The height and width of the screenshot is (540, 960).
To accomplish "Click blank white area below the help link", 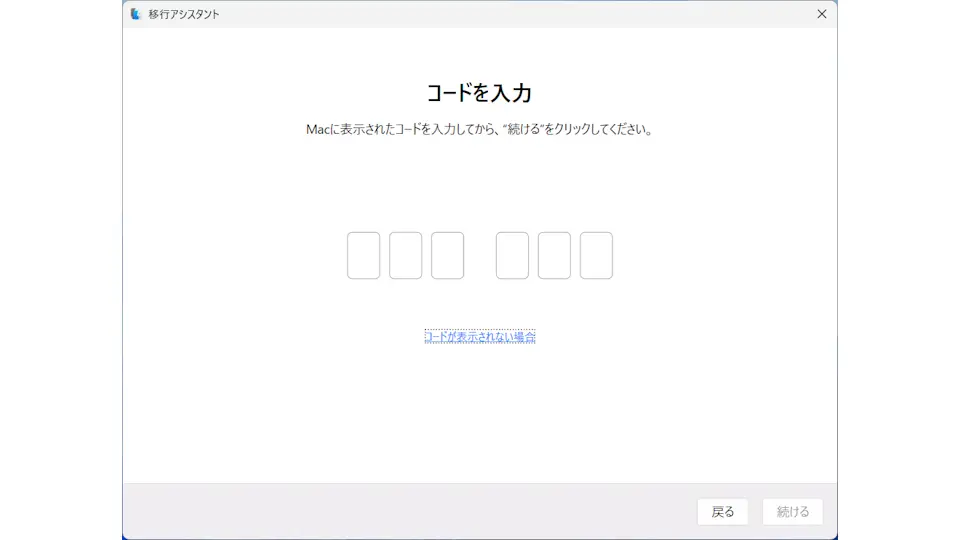I will [x=480, y=420].
